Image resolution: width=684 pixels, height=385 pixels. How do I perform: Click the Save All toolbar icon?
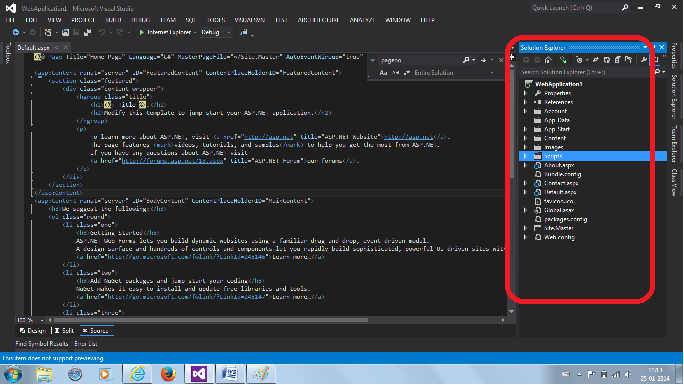pos(87,32)
